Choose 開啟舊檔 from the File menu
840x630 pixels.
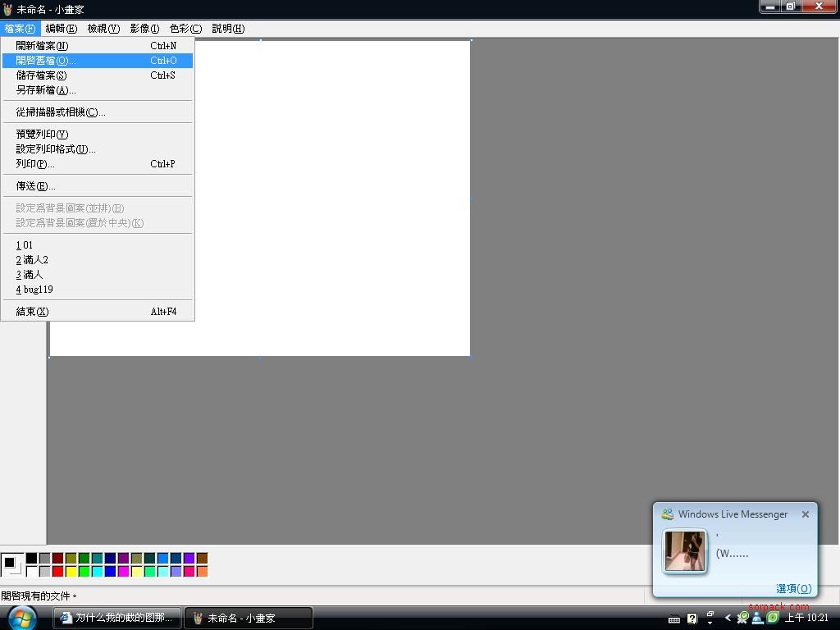[x=46, y=61]
